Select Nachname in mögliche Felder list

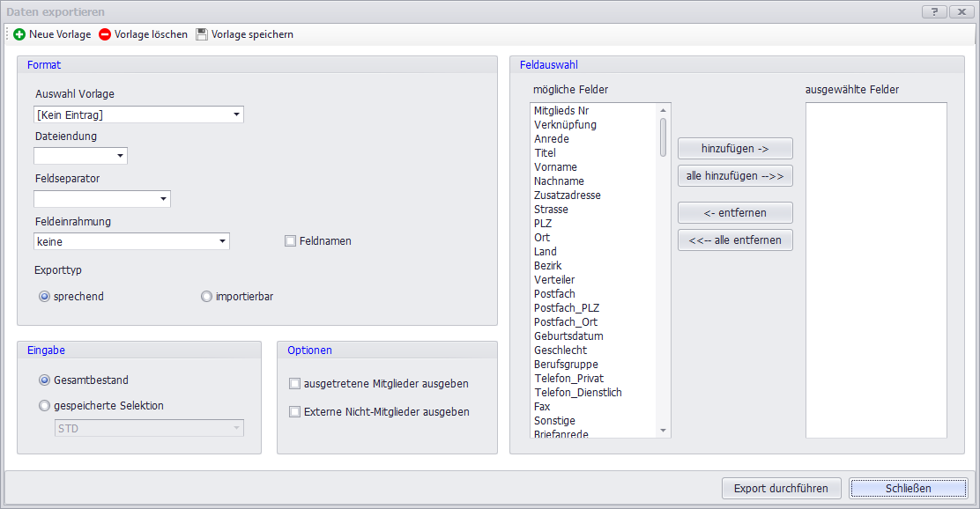coord(559,181)
